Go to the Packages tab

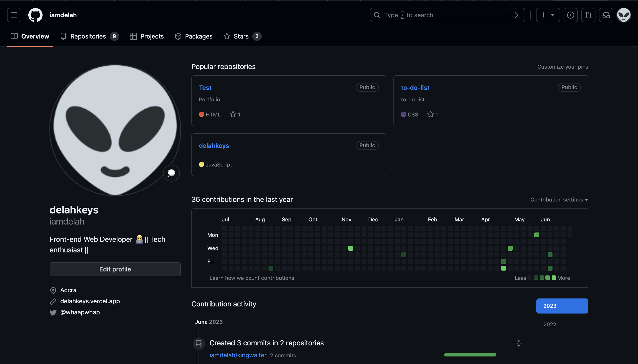tap(194, 36)
